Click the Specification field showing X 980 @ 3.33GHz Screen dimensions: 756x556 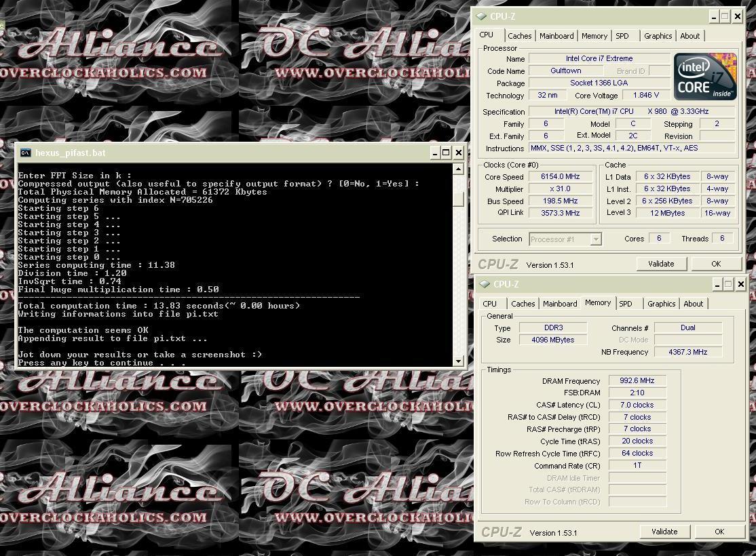pyautogui.click(x=632, y=111)
